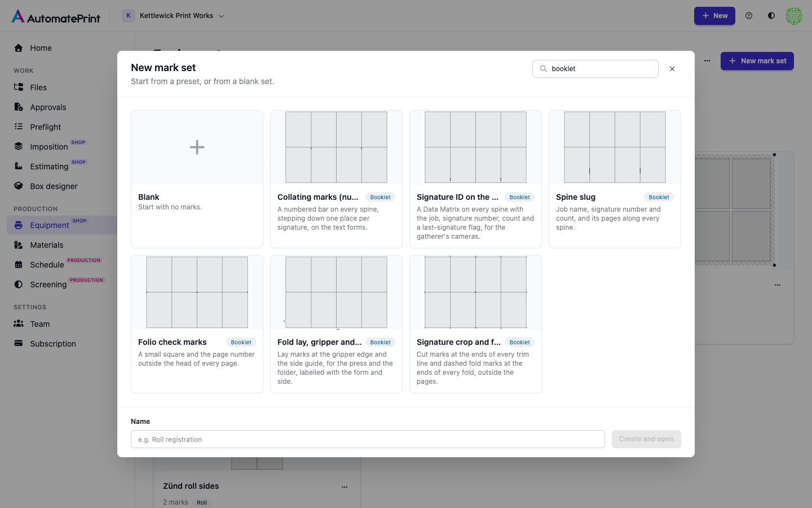Toggle dark/light theme icon
This screenshot has width=812, height=508.
pos(771,16)
